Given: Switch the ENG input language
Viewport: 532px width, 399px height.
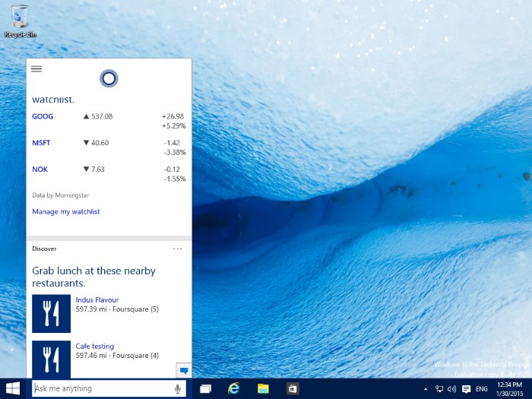Looking at the screenshot, I should (x=482, y=389).
